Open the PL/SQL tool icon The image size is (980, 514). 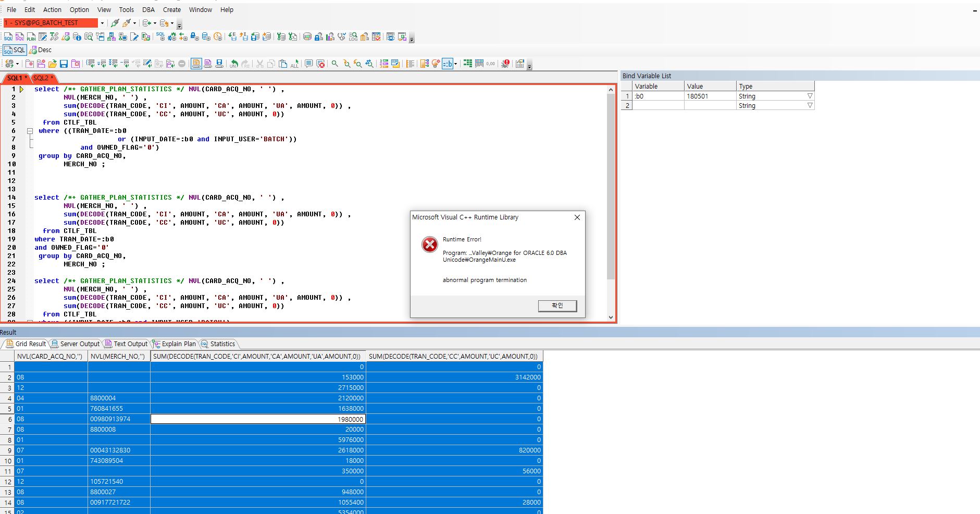click(x=20, y=36)
